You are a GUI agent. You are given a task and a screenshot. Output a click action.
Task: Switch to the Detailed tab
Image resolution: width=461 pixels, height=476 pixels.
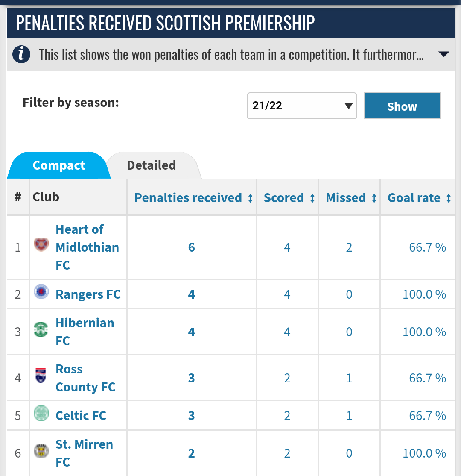tap(152, 165)
